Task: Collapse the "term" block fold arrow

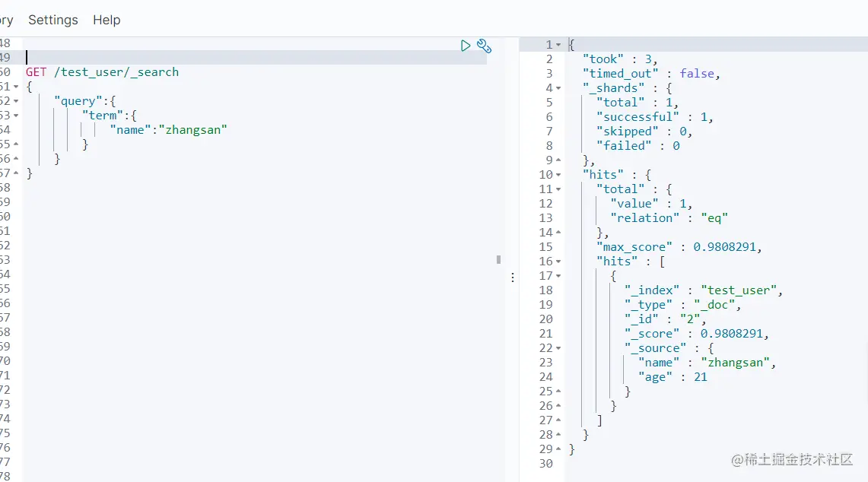Action: pos(16,115)
